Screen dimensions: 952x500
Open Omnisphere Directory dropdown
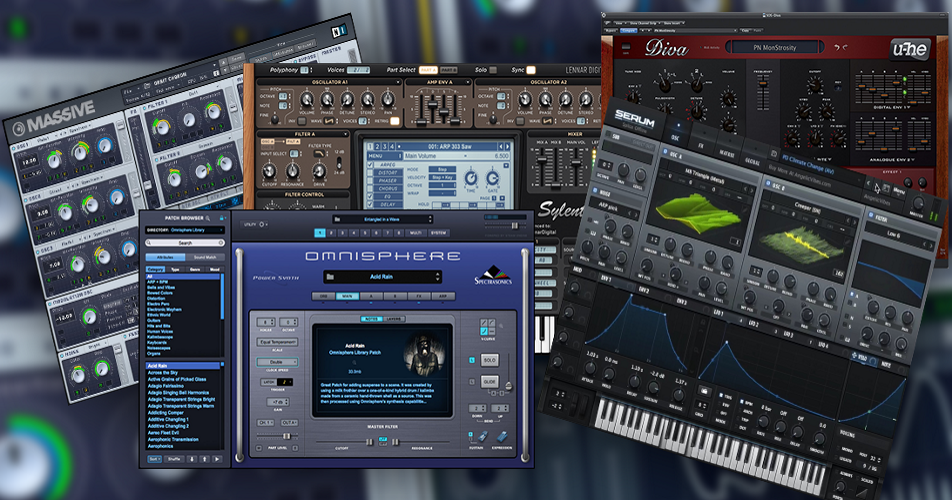pyautogui.click(x=185, y=230)
